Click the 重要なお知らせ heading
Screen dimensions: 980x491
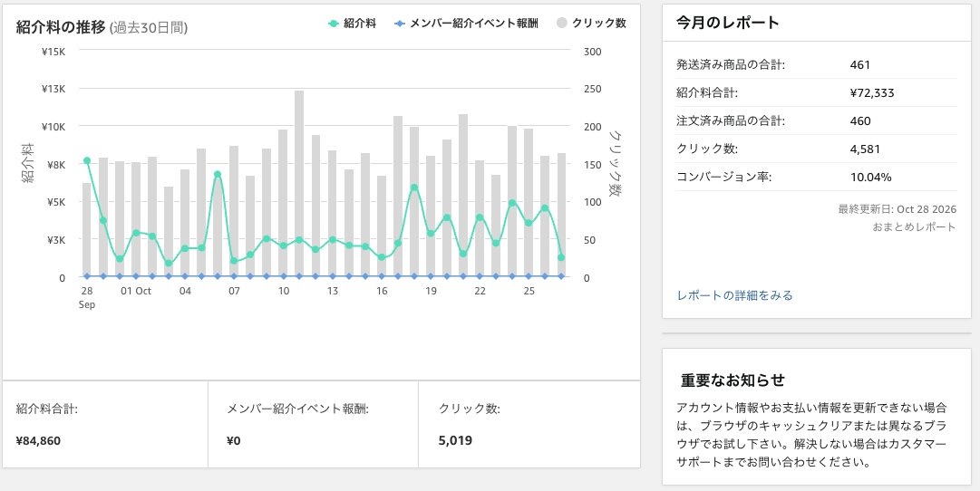[x=733, y=380]
